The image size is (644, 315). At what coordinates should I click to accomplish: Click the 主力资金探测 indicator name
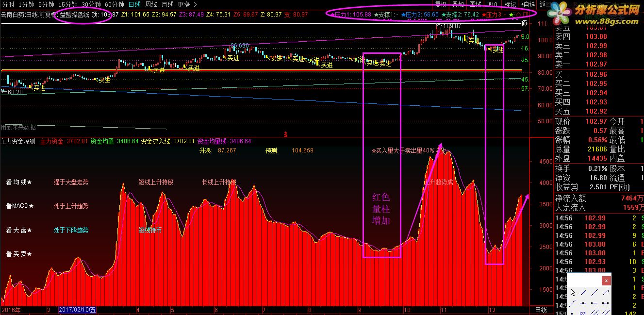pyautogui.click(x=18, y=141)
